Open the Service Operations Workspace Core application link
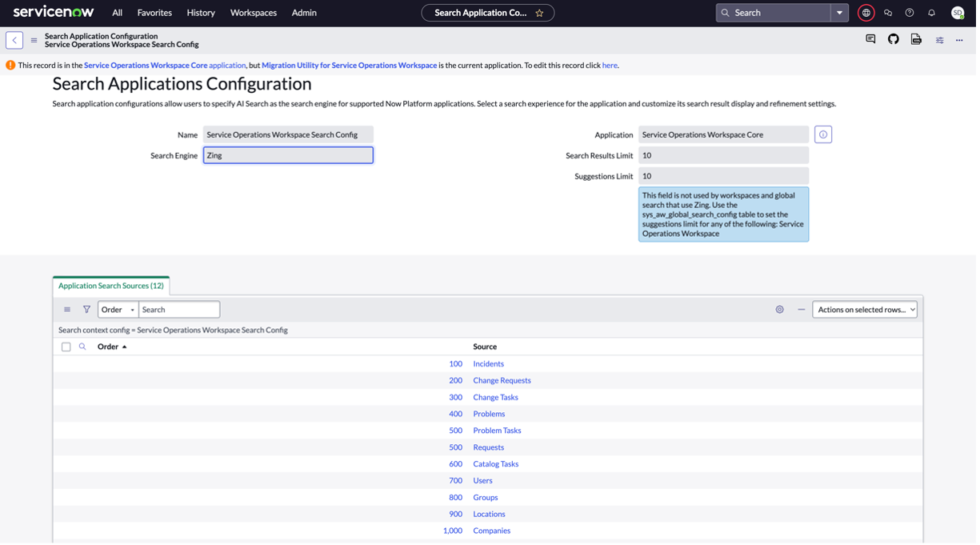The height and width of the screenshot is (545, 980). point(165,66)
